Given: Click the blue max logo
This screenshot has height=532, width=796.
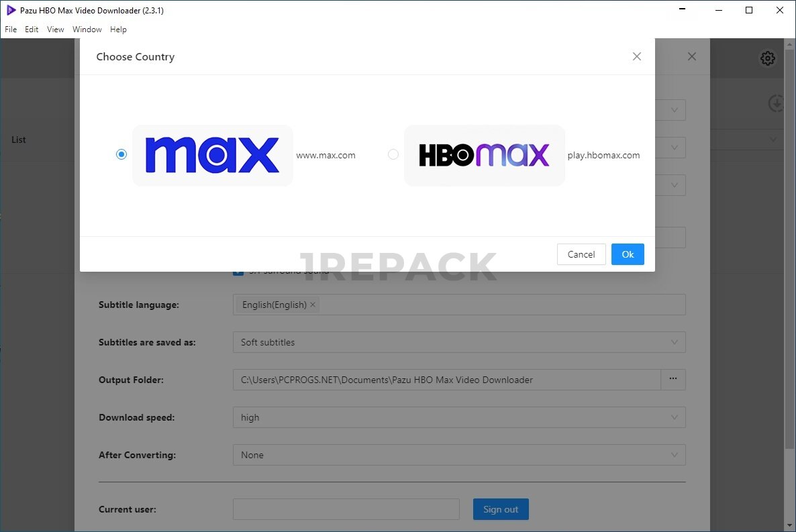Looking at the screenshot, I should [212, 155].
